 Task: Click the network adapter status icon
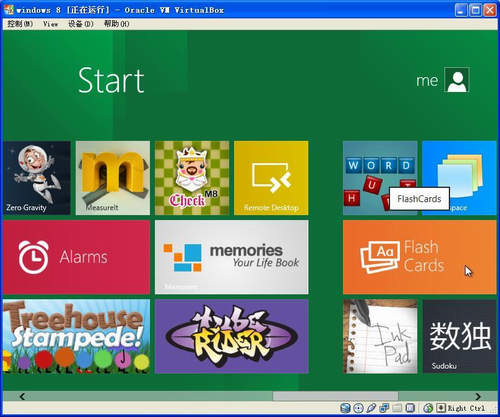(x=384, y=408)
